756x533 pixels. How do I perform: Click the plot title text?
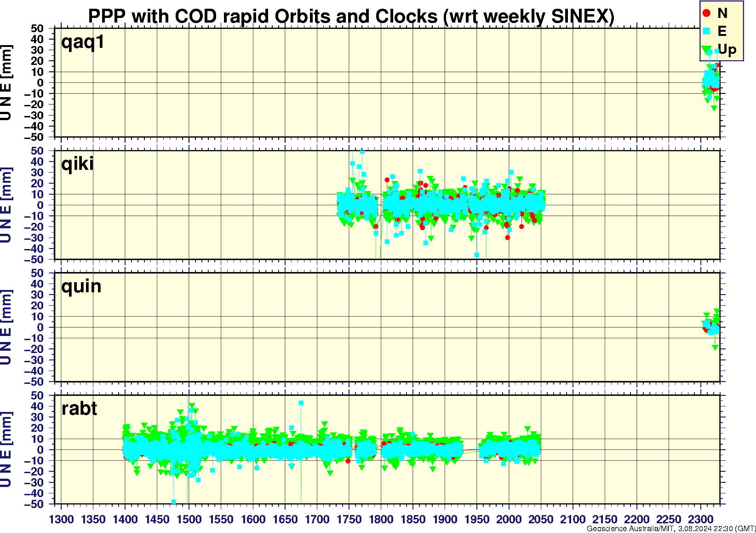[x=351, y=16]
